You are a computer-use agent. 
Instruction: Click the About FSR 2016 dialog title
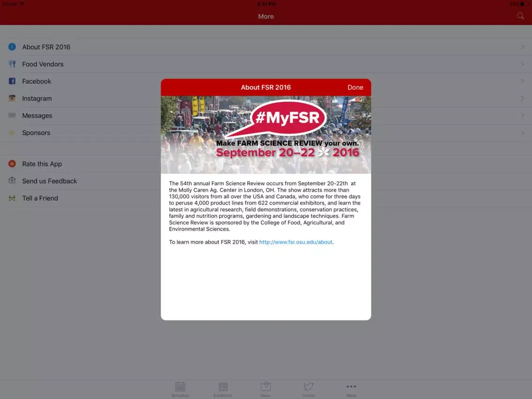tap(266, 87)
